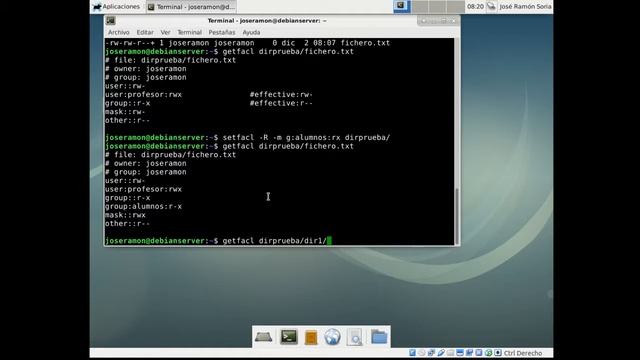This screenshot has width=640, height=360.
Task: Click the 08:20 panel clock
Action: pyautogui.click(x=475, y=7)
